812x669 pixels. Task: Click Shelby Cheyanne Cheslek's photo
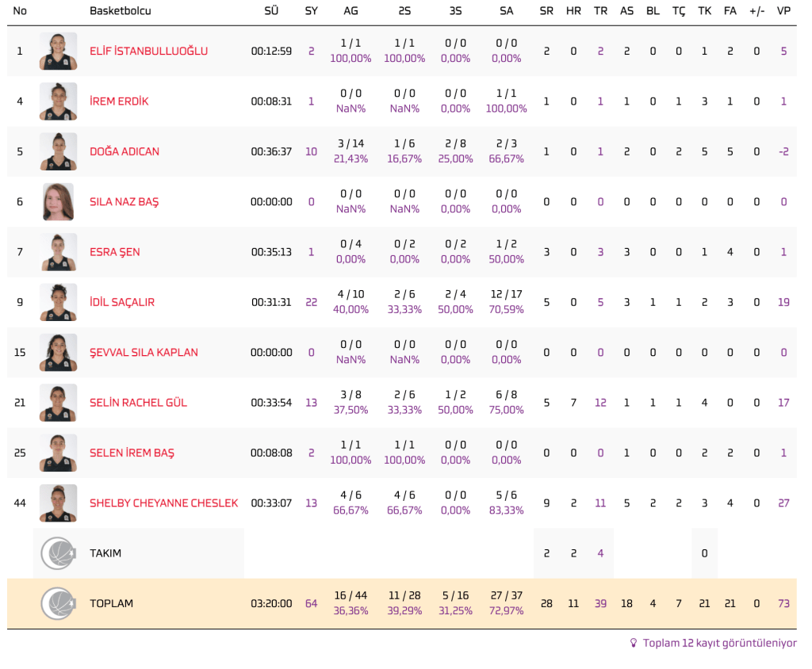tap(58, 503)
